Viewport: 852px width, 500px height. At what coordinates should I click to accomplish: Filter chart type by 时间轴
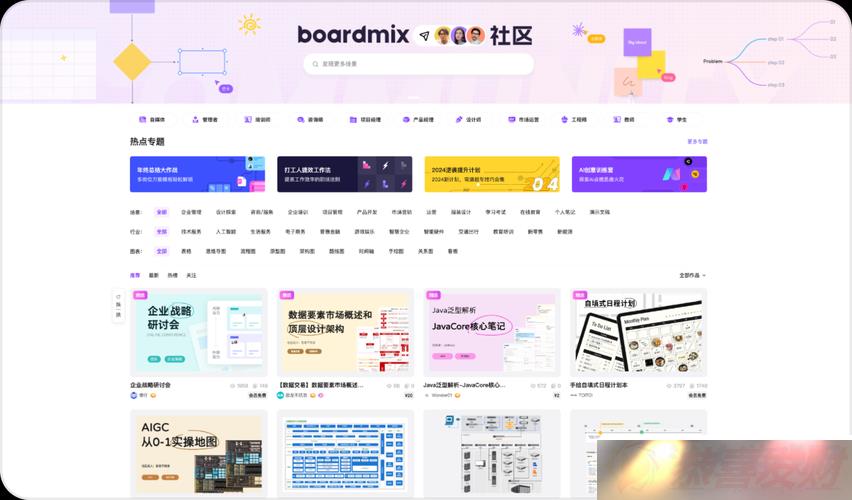click(366, 251)
